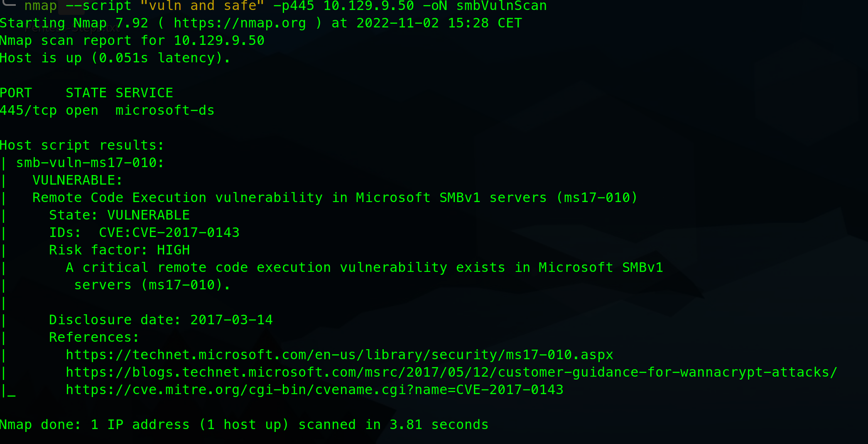This screenshot has width=868, height=444.
Task: Click the CVE:CVE-2017-0143 identifier
Action: (169, 232)
